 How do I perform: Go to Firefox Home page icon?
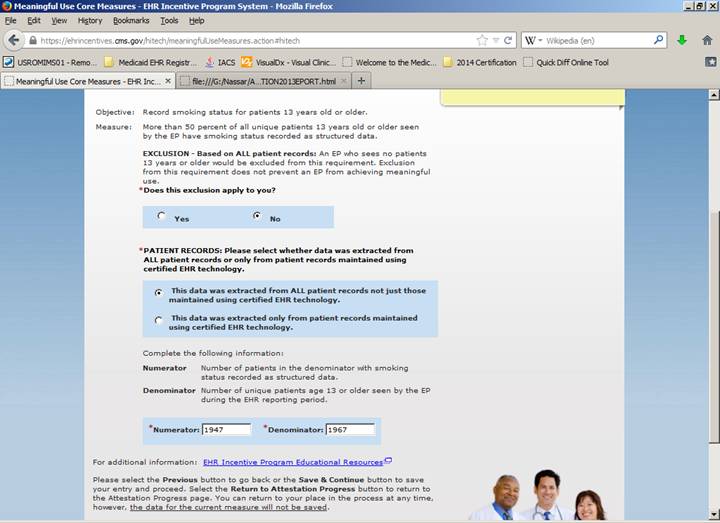coord(706,41)
